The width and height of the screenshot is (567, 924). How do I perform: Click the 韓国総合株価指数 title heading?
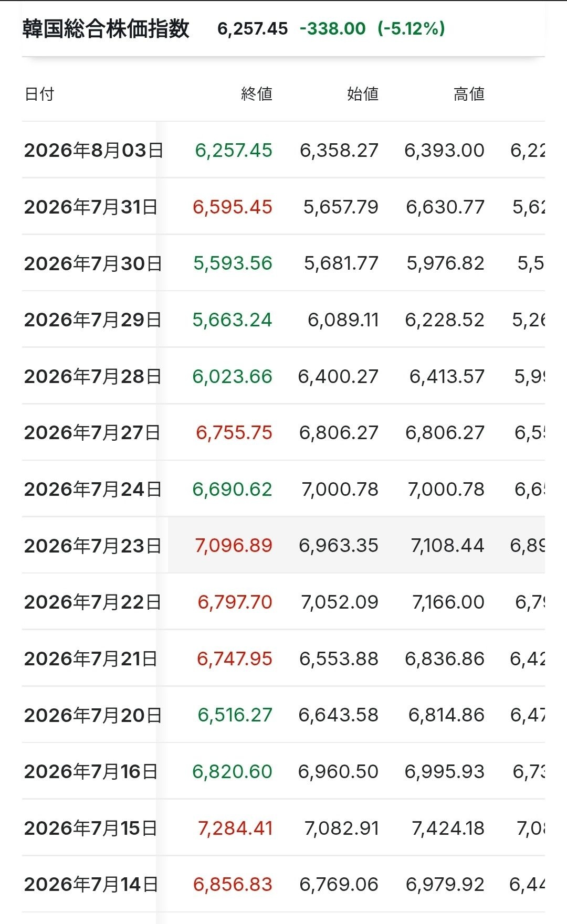point(106,28)
